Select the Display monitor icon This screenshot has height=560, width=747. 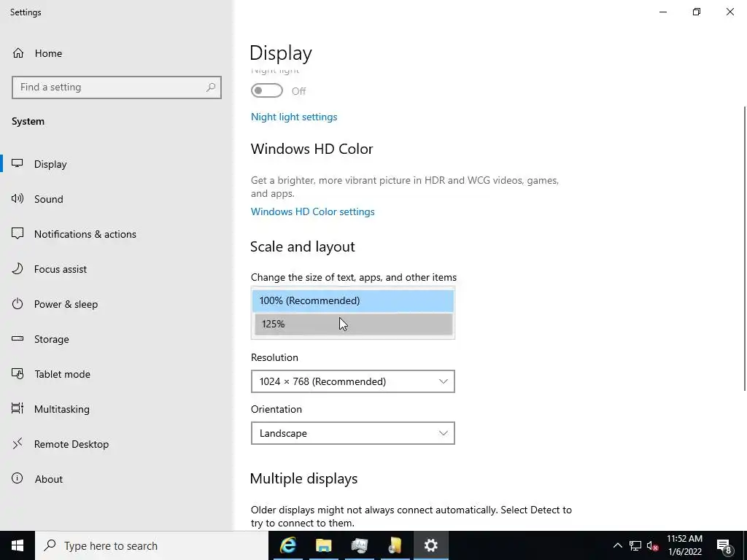point(18,164)
